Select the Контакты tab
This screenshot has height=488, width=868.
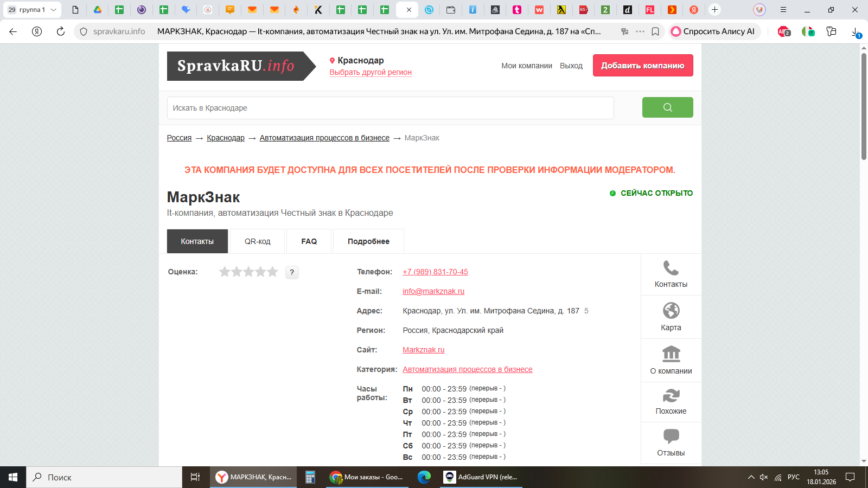pos(197,241)
